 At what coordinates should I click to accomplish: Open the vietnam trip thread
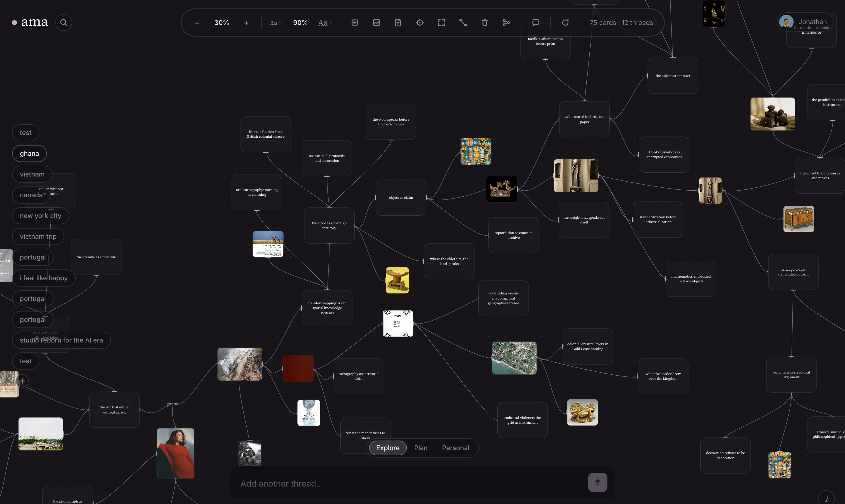(38, 236)
